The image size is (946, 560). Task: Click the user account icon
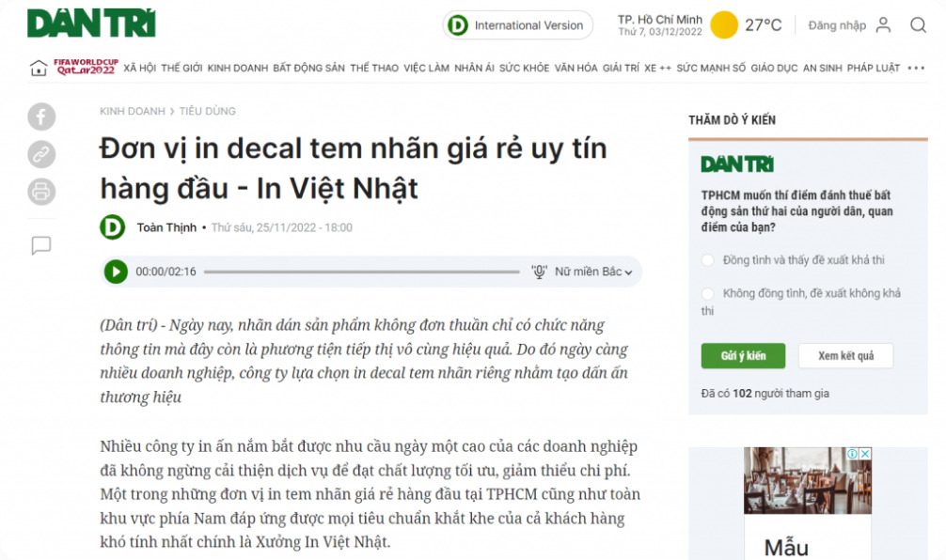coord(883,25)
